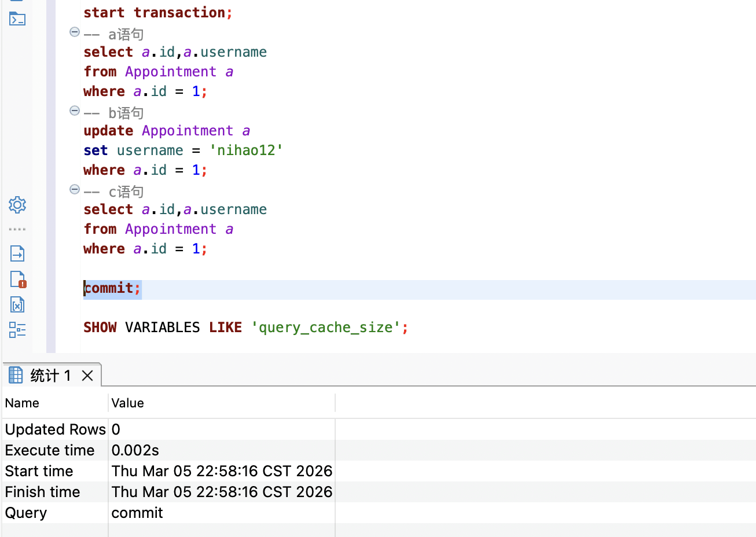Open the checklist grouping panel icon
The width and height of the screenshot is (756, 537).
(17, 330)
